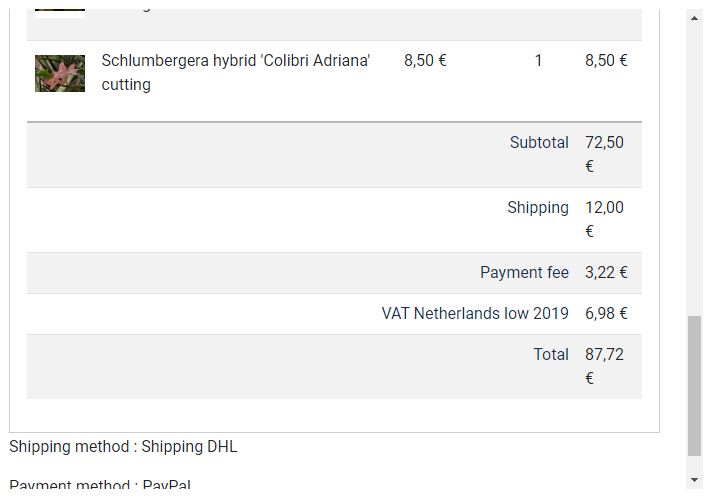Click the empty scrollbar track above the thumb
706x497 pixels.
pos(695,170)
